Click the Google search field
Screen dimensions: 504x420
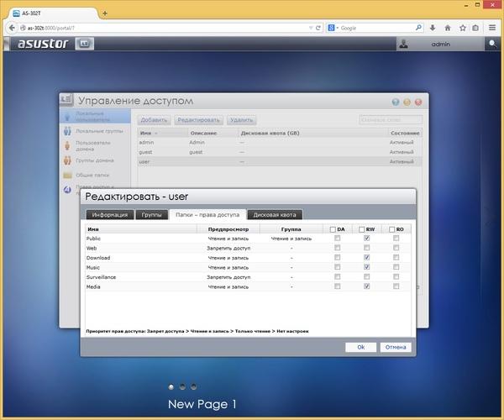[376, 28]
